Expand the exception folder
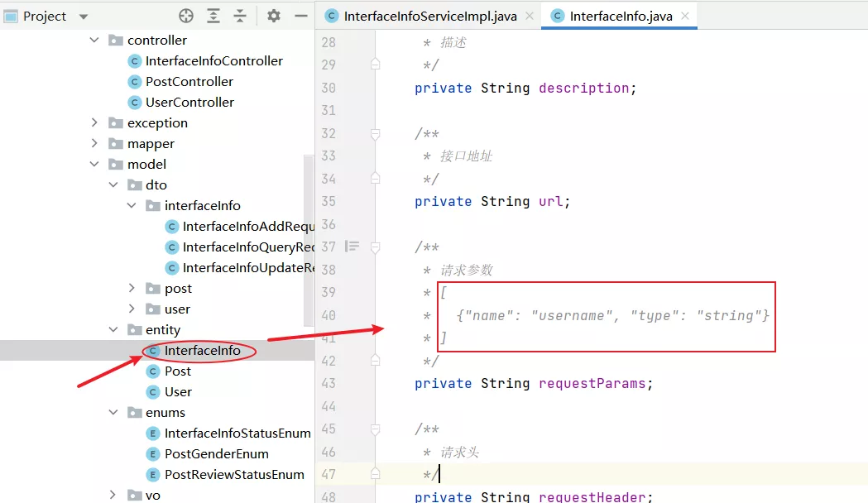 (94, 122)
